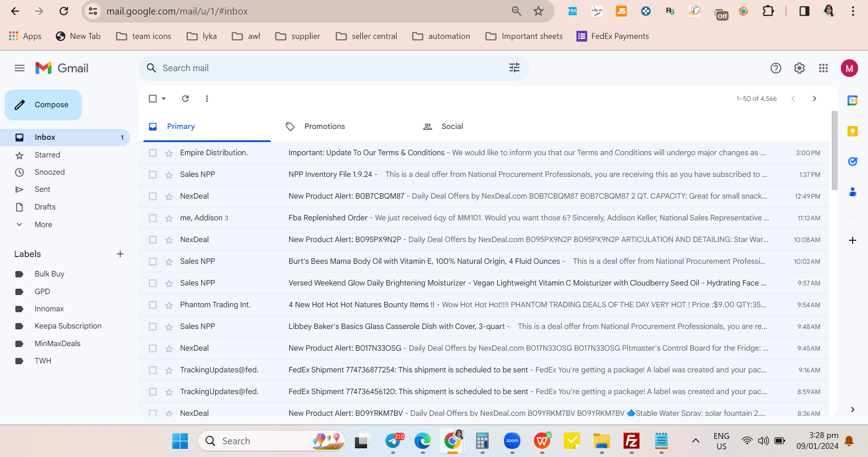Open Google Tasks side panel
868x457 pixels.
pos(853,162)
